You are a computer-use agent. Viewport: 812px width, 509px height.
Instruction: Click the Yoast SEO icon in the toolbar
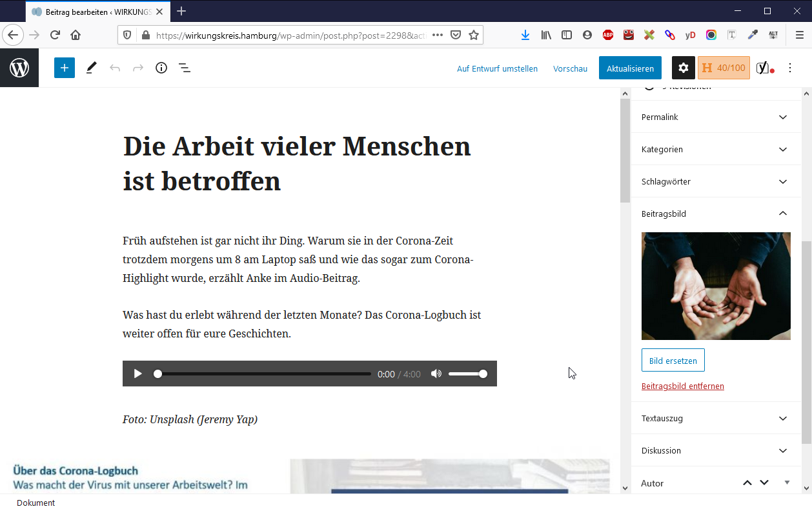coord(764,67)
